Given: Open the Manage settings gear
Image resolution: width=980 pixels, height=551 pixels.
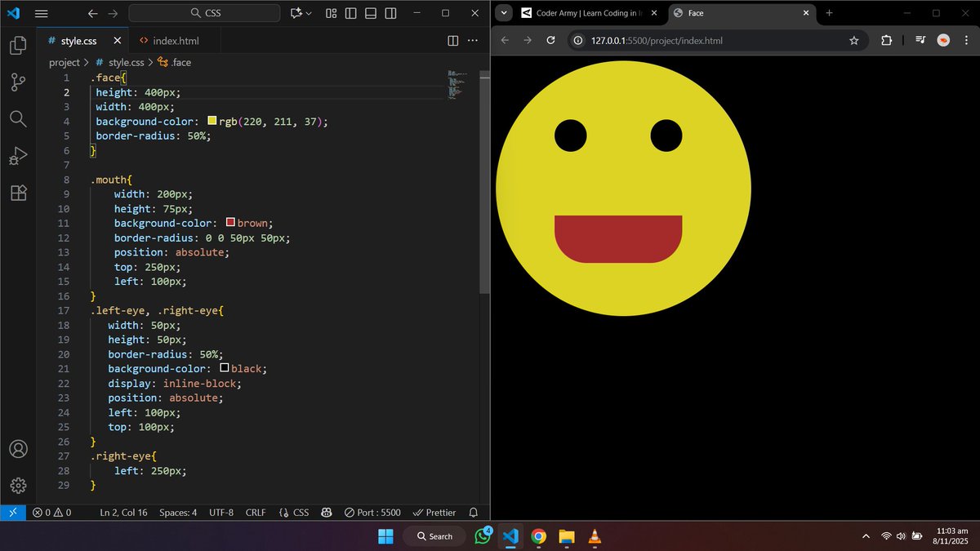Looking at the screenshot, I should (17, 485).
